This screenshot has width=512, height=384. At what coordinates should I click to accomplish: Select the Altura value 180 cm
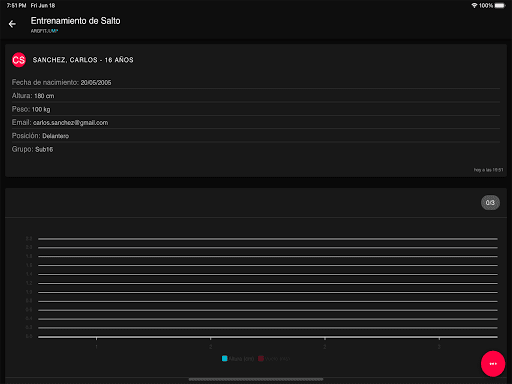pyautogui.click(x=44, y=96)
